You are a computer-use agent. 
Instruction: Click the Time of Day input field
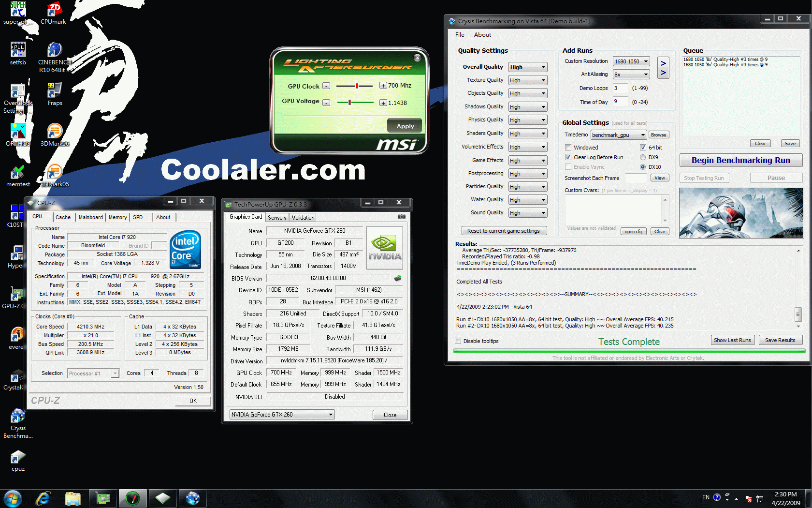[x=621, y=102]
